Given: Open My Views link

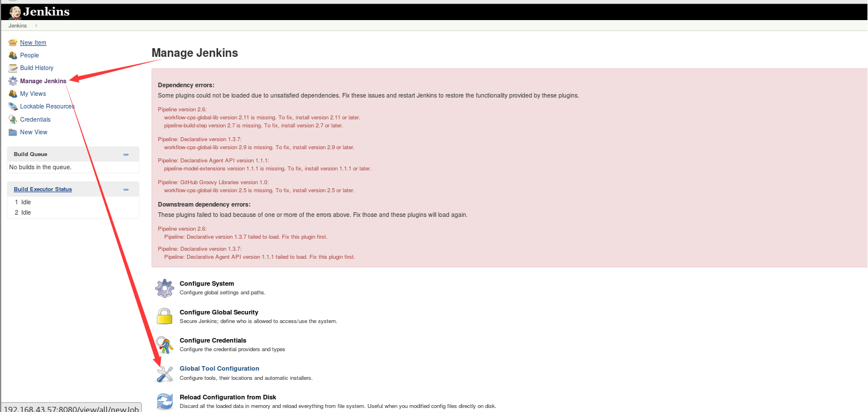Looking at the screenshot, I should [x=33, y=94].
